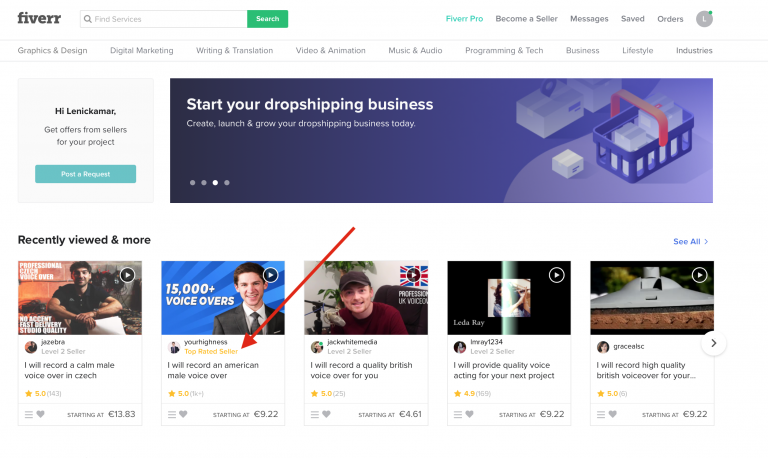Viewport: 768px width, 458px height.
Task: Click 'I will record a quality british voice over' title
Action: (x=361, y=370)
